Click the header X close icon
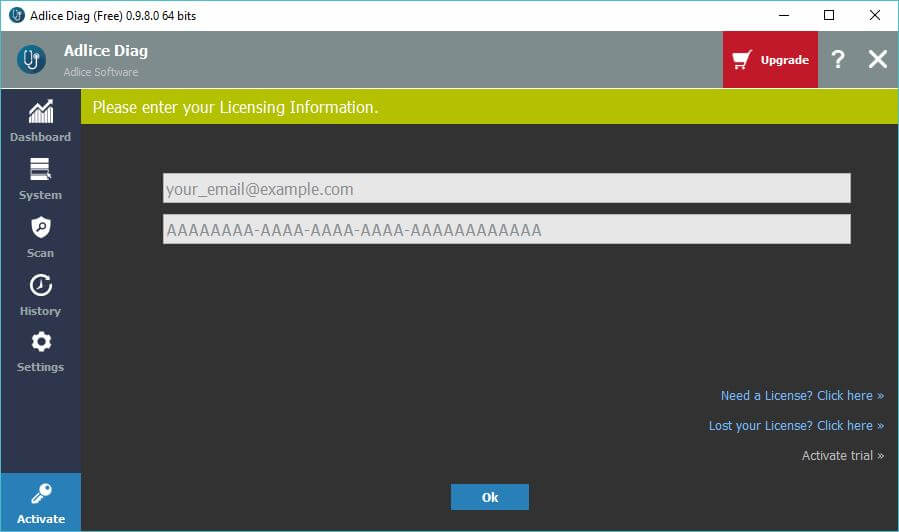Viewport: 899px width, 532px height. (x=877, y=60)
